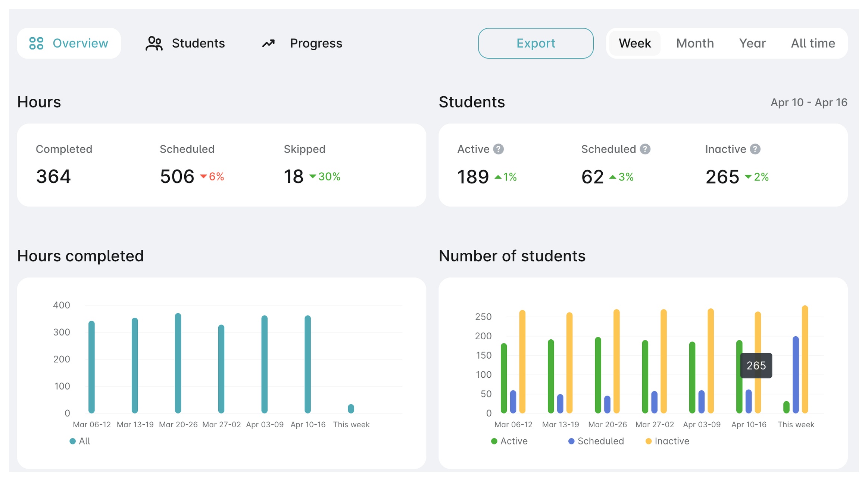Click the green 30% indicator
This screenshot has width=868, height=481.
[325, 177]
